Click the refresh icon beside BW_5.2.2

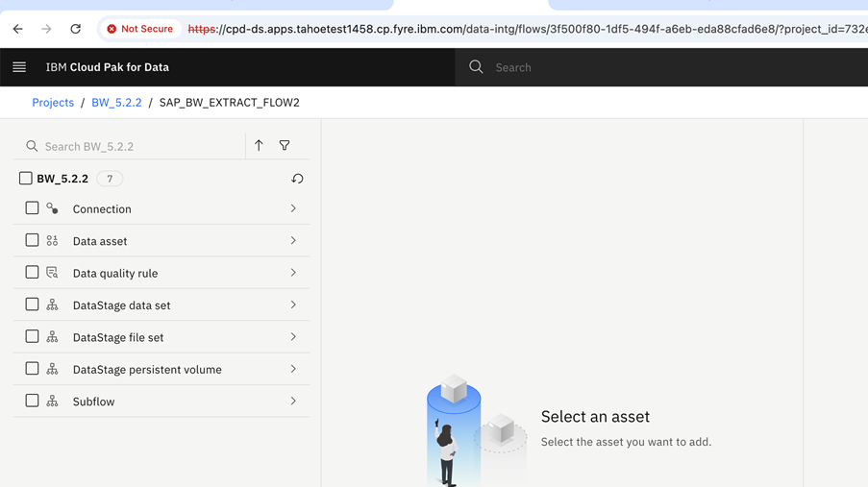point(297,179)
